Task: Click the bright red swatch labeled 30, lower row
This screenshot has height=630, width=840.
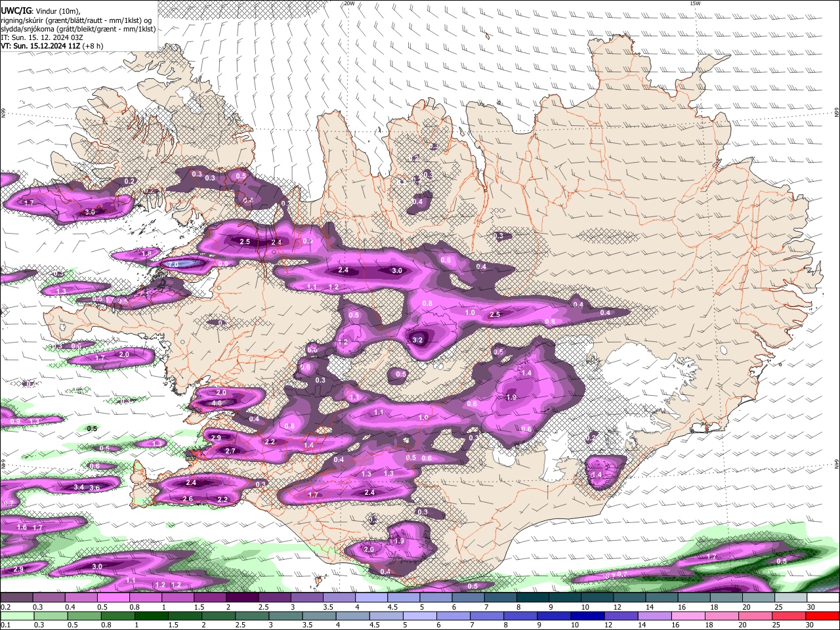Action: pyautogui.click(x=824, y=616)
